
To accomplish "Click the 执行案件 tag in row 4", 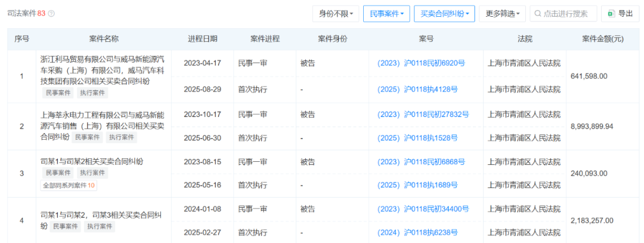I will tap(100, 226).
